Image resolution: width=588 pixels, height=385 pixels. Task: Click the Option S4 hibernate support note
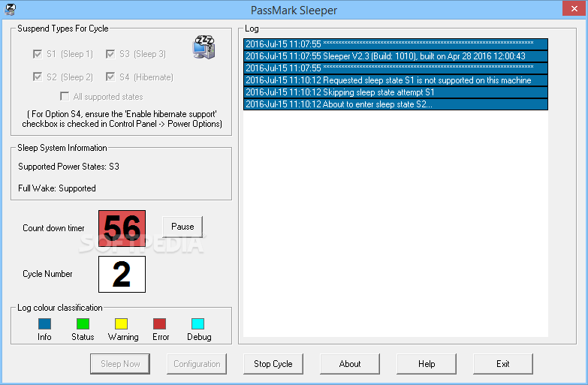[x=122, y=119]
